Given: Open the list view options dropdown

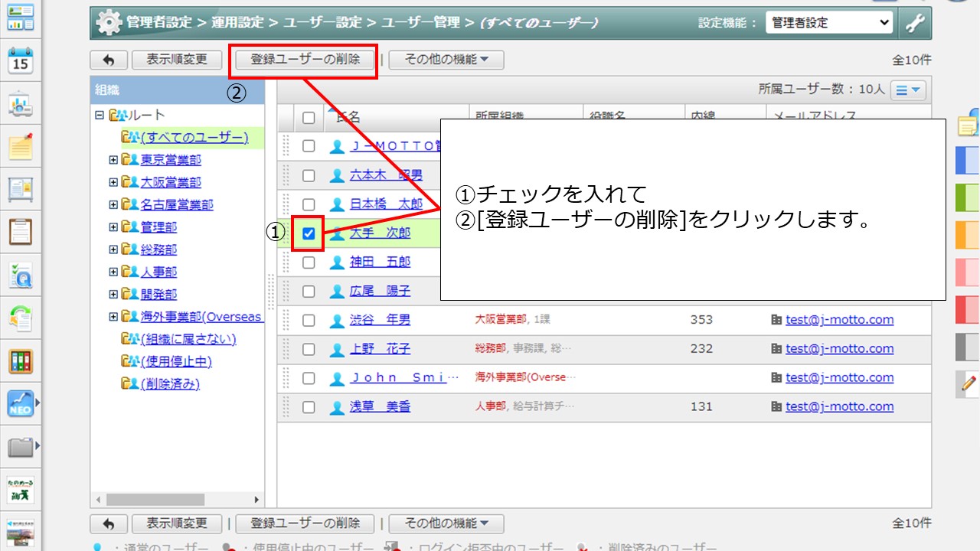Looking at the screenshot, I should tap(908, 90).
